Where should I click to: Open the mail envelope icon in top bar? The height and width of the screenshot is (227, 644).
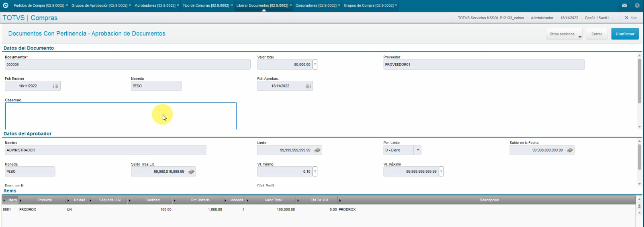point(624,5)
